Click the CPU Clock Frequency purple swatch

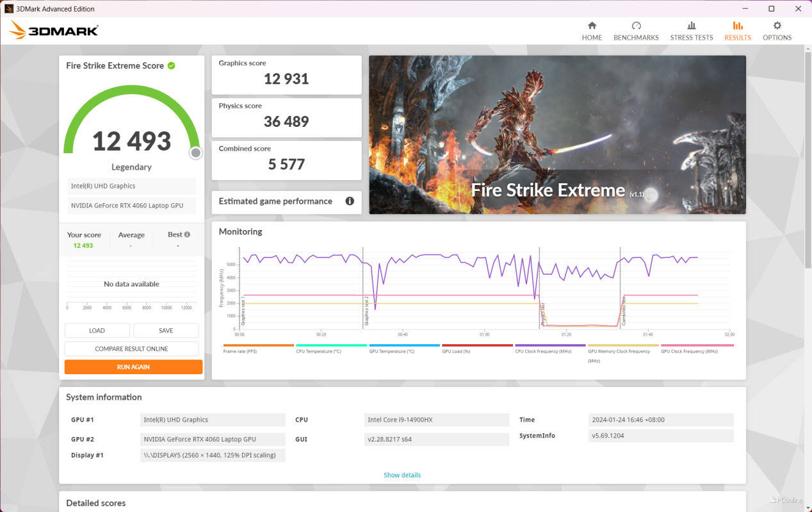click(550, 345)
